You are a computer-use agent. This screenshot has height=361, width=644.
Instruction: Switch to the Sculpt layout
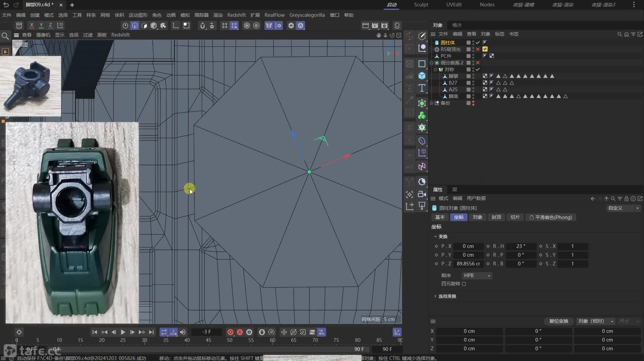point(421,5)
